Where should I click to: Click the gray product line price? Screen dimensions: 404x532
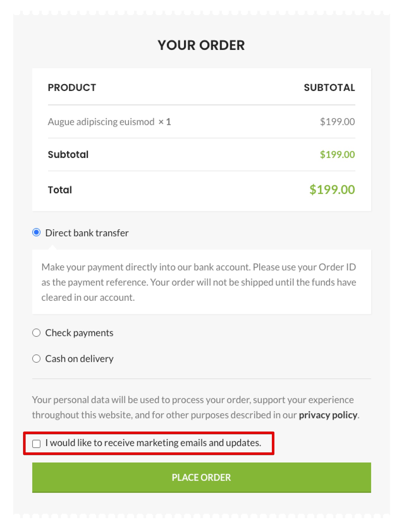337,122
